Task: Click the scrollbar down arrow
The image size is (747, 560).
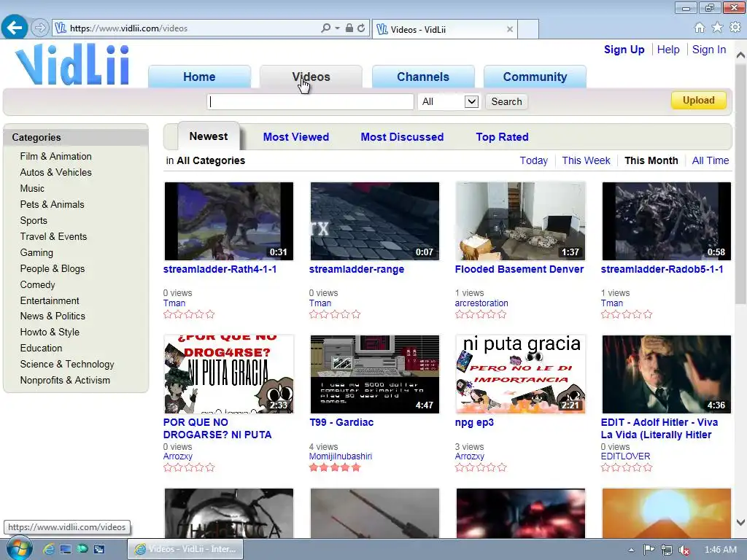Action: coord(740,523)
